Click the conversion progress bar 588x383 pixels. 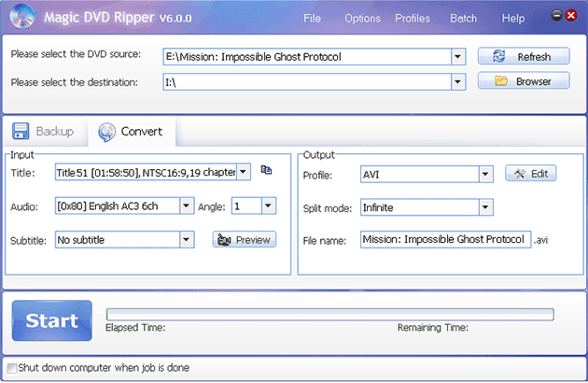(x=330, y=315)
